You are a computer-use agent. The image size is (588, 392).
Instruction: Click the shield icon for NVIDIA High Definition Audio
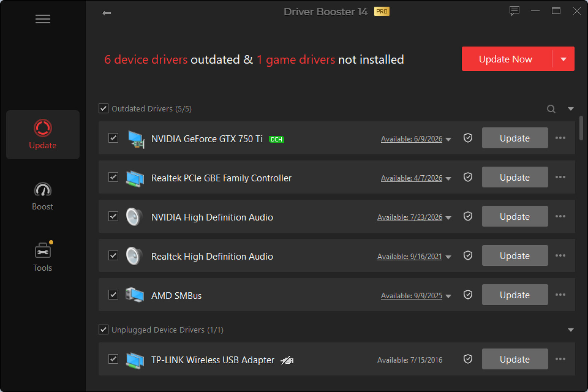(468, 216)
